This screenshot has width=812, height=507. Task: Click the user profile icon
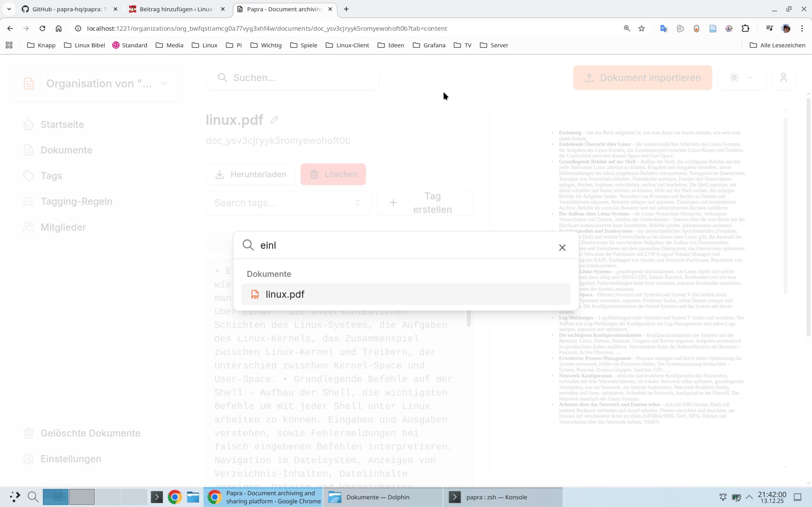click(x=783, y=78)
